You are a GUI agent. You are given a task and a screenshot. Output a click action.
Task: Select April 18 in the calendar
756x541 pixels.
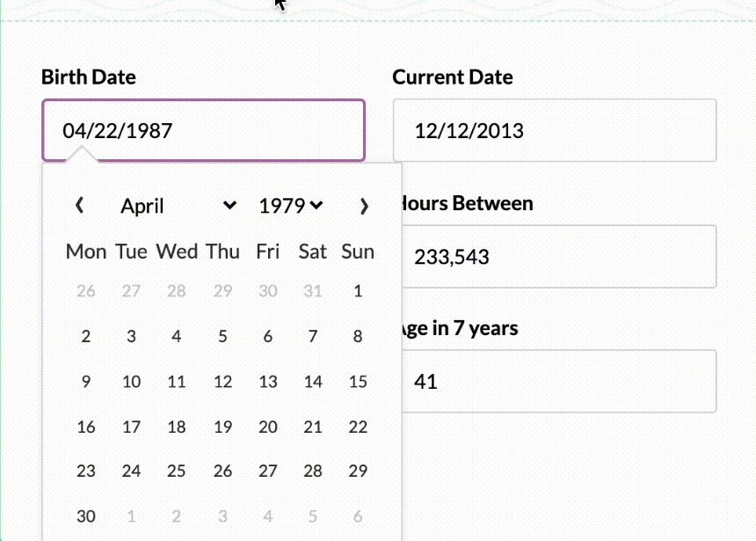(x=177, y=427)
